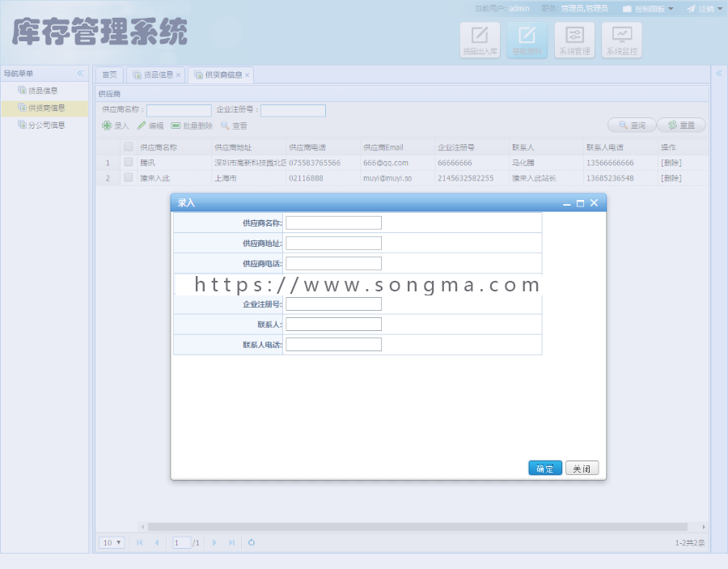Delete the 腾讯 supplier row
Viewport: 728px width, 569px height.
pos(671,163)
